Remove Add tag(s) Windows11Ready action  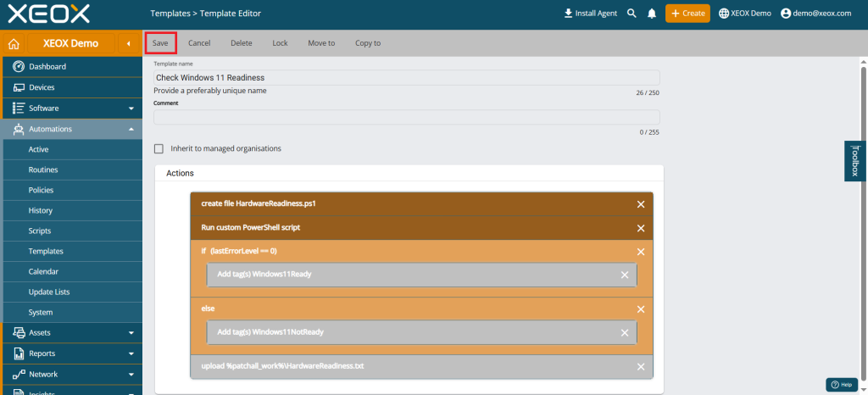(x=625, y=275)
